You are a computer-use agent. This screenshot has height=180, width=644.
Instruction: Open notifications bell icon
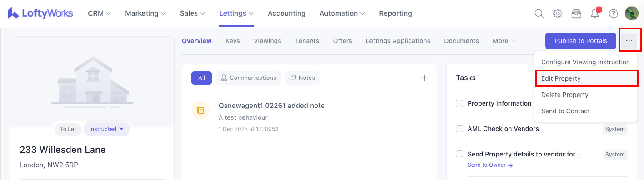click(x=595, y=14)
